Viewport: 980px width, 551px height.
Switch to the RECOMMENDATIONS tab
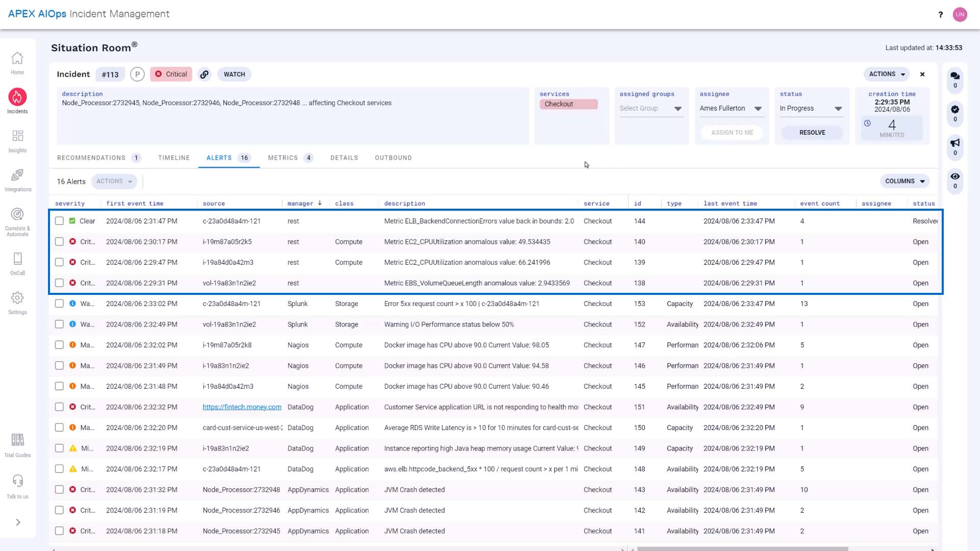click(x=99, y=158)
